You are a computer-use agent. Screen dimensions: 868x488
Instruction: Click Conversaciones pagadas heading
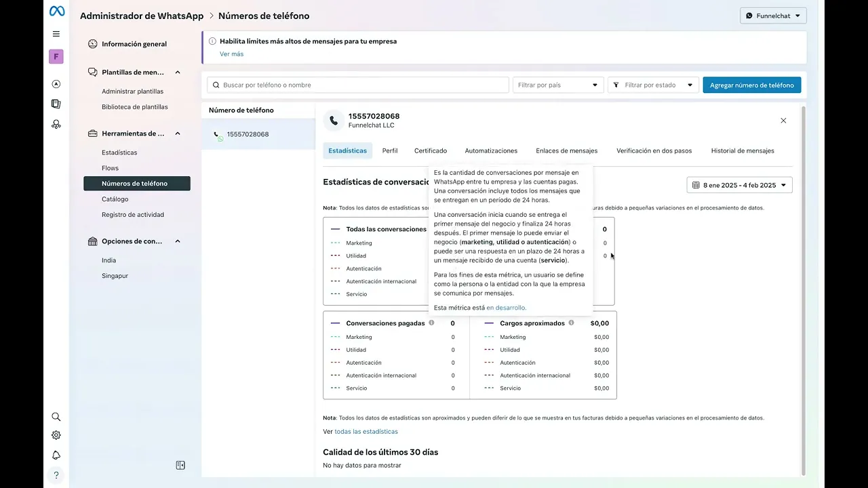tap(385, 323)
